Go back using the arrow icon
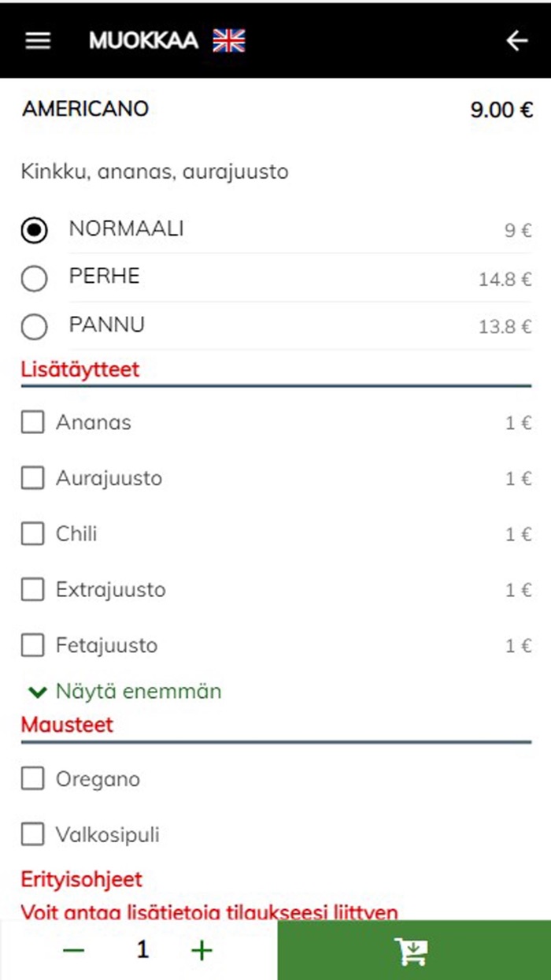Image resolution: width=551 pixels, height=980 pixels. pos(517,39)
